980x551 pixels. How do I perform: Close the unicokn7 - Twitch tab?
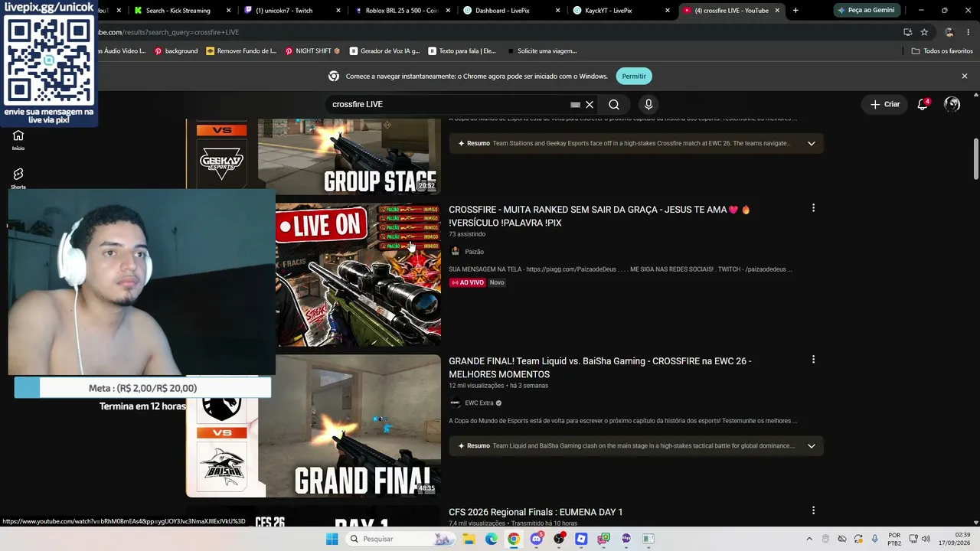tap(339, 11)
